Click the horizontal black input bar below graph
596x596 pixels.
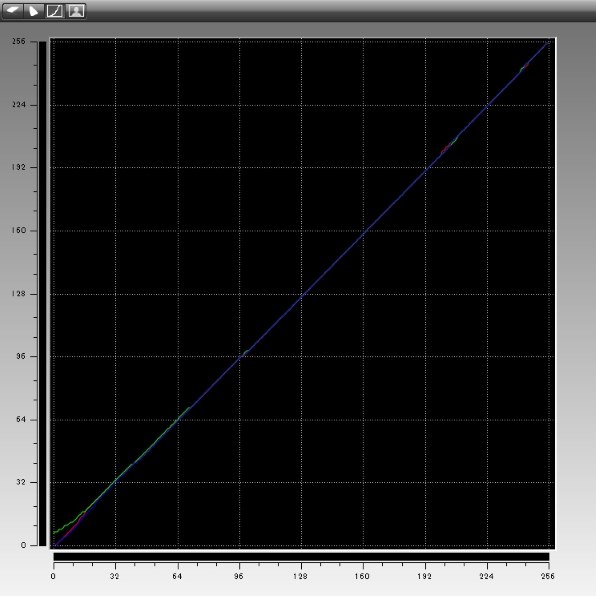pos(301,557)
